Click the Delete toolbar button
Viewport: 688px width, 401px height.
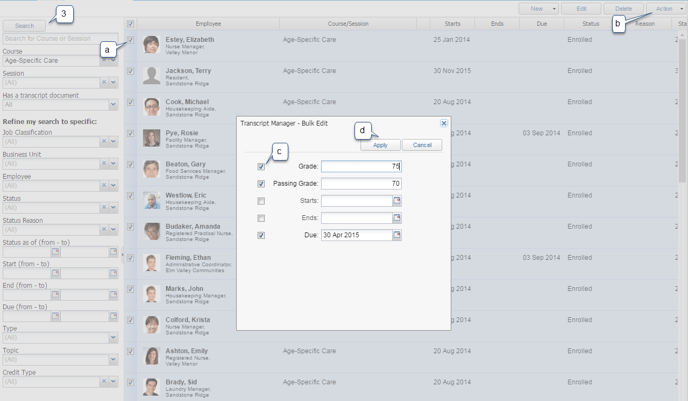coord(624,9)
